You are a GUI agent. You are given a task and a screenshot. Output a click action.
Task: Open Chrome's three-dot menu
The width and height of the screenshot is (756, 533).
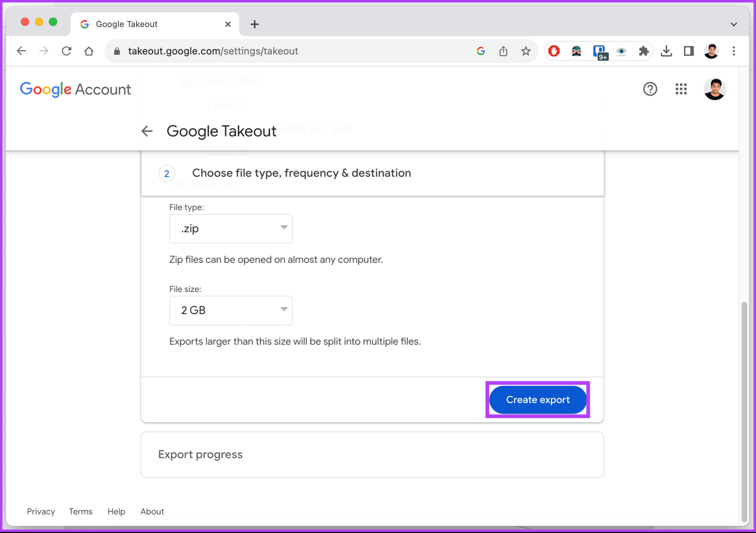point(733,51)
